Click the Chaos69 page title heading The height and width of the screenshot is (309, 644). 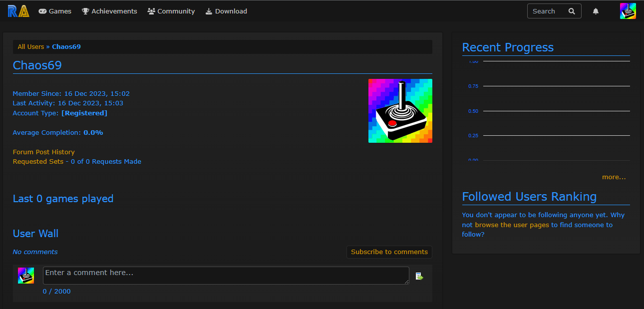(37, 65)
